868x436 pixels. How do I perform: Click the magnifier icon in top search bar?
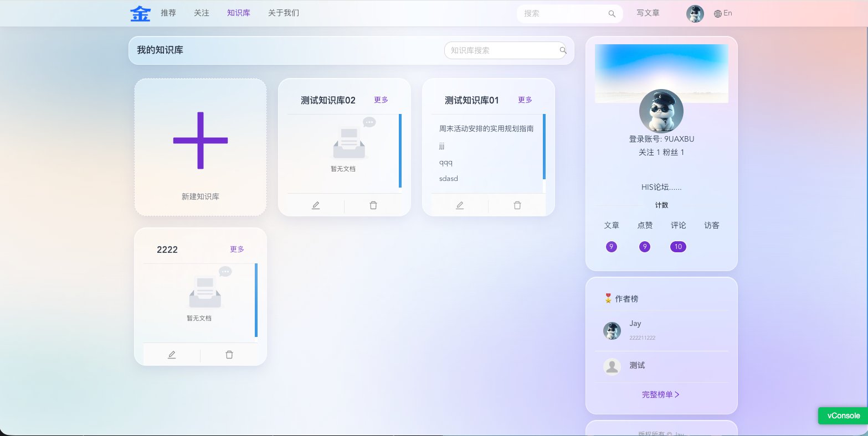coord(612,14)
